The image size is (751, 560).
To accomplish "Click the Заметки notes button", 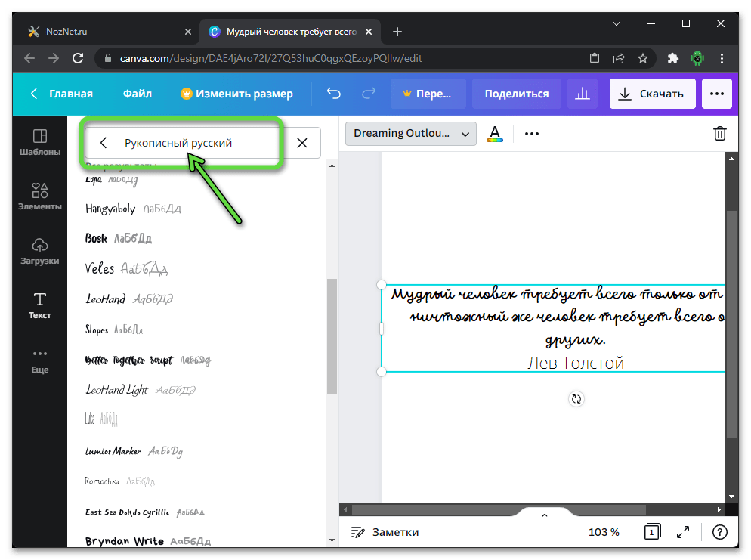I will pyautogui.click(x=385, y=532).
